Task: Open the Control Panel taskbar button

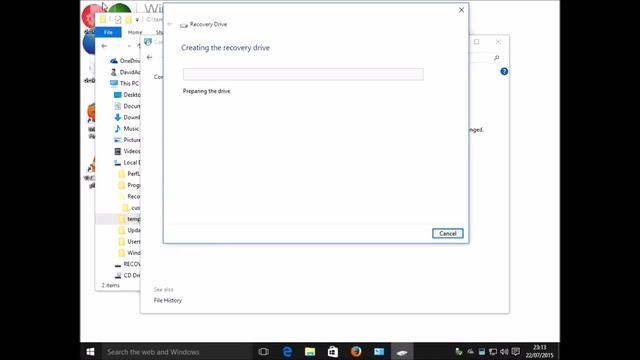Action: [379, 351]
